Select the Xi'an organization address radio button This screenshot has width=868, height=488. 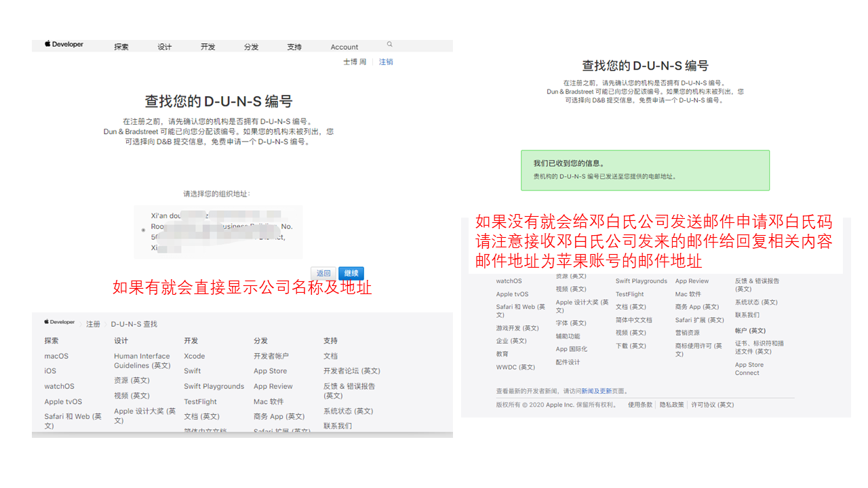click(x=143, y=230)
